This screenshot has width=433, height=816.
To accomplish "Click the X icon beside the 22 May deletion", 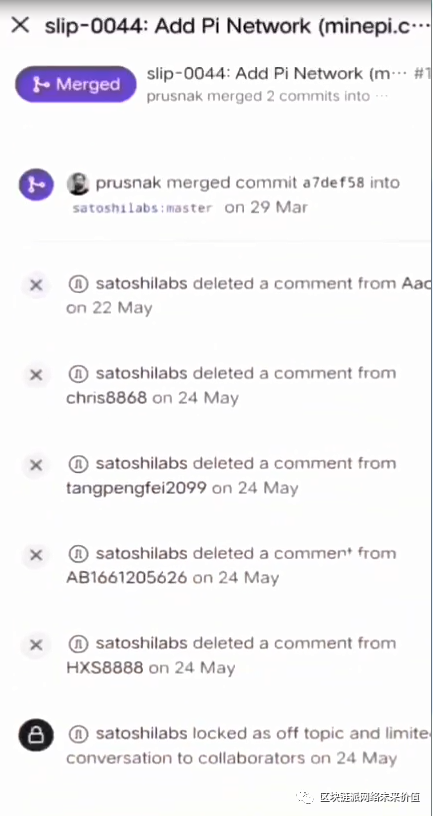I will point(36,285).
